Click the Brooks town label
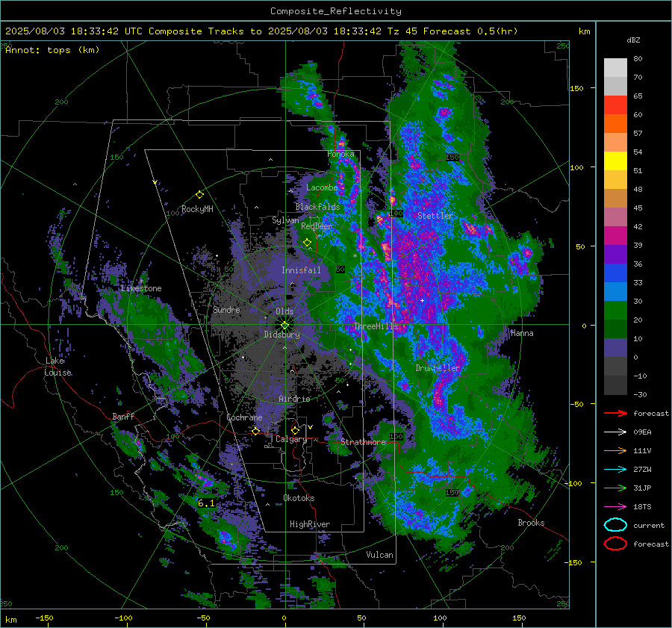Image resolution: width=672 pixels, height=628 pixels. (x=531, y=523)
